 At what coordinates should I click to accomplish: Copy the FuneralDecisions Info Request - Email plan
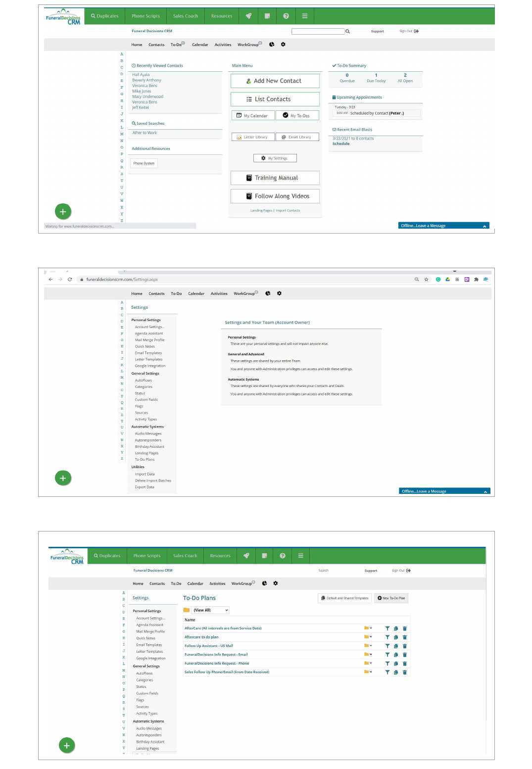click(x=396, y=655)
